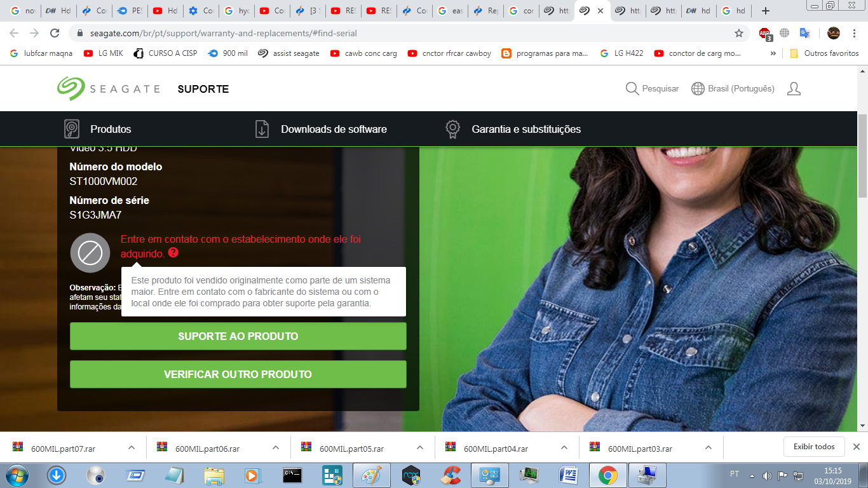Open the 600MIL.part05.rar downloaded file
The width and height of the screenshot is (868, 488).
[x=351, y=448]
